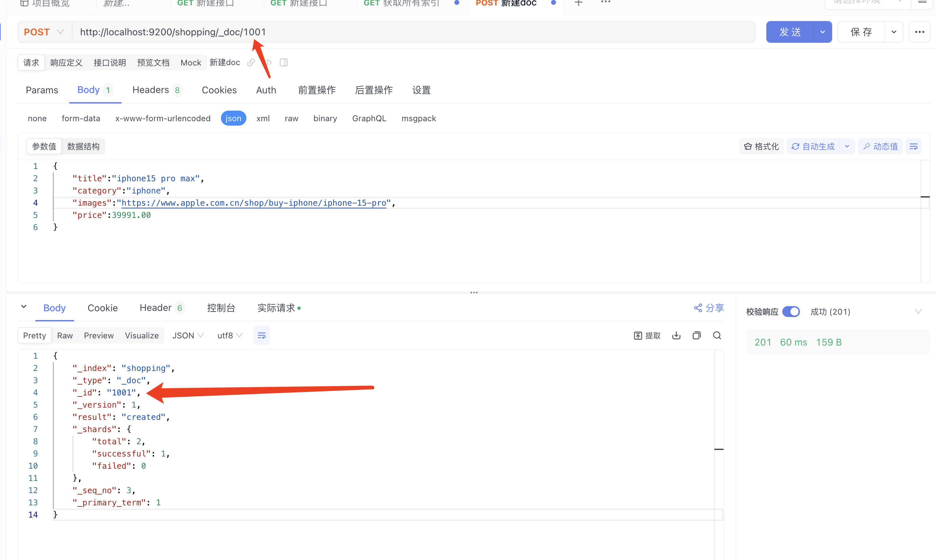Select the none body type

coord(37,118)
